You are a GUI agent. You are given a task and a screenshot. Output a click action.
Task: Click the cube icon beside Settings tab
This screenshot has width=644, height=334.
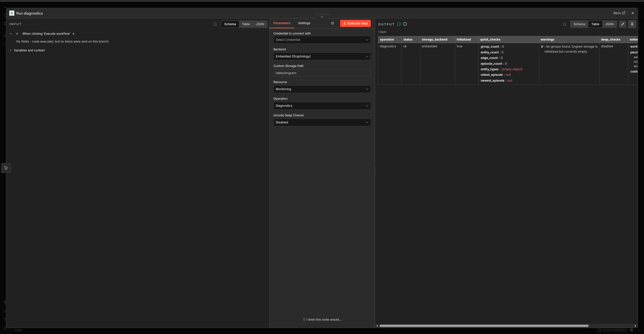click(x=332, y=23)
